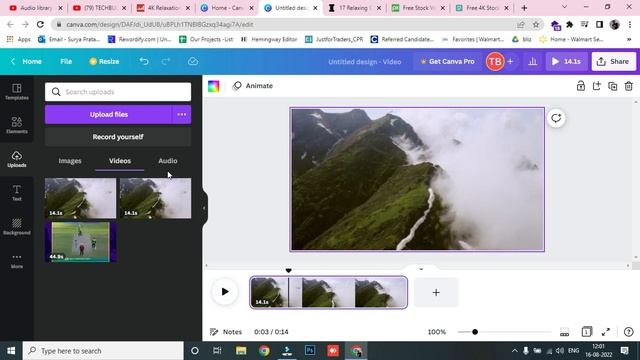Click the Resize menu item

point(104,62)
